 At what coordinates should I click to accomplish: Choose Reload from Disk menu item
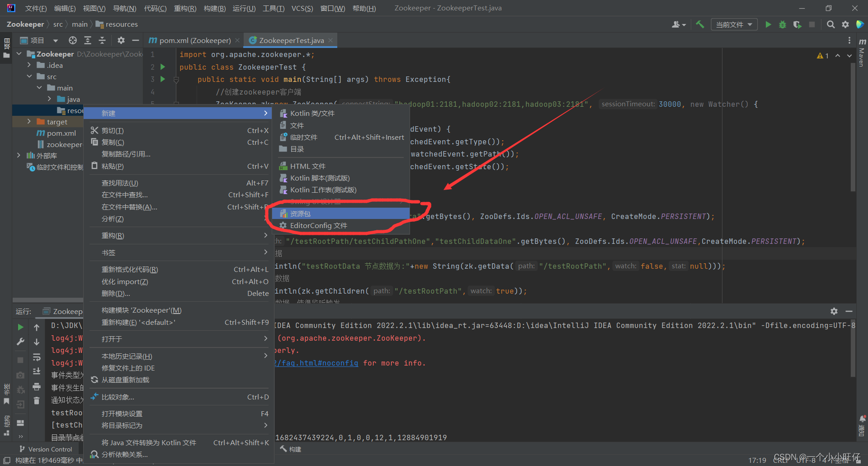179,380
